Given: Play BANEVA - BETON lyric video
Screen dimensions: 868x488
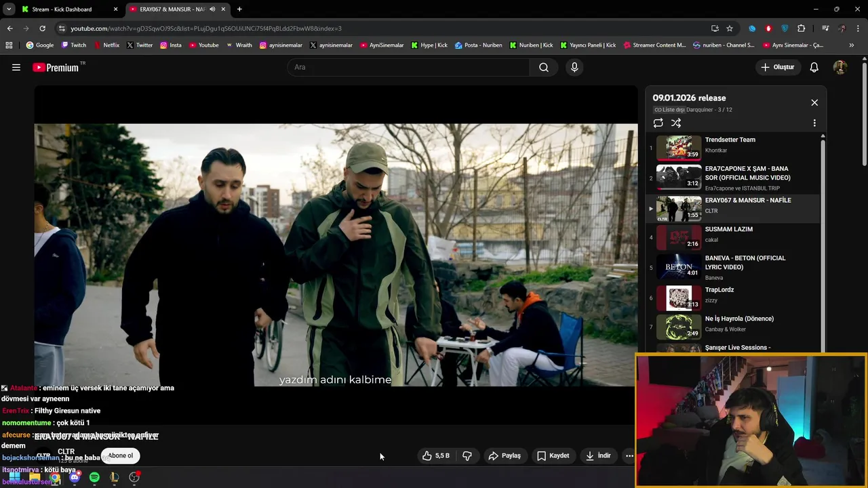Looking at the screenshot, I should [733, 267].
